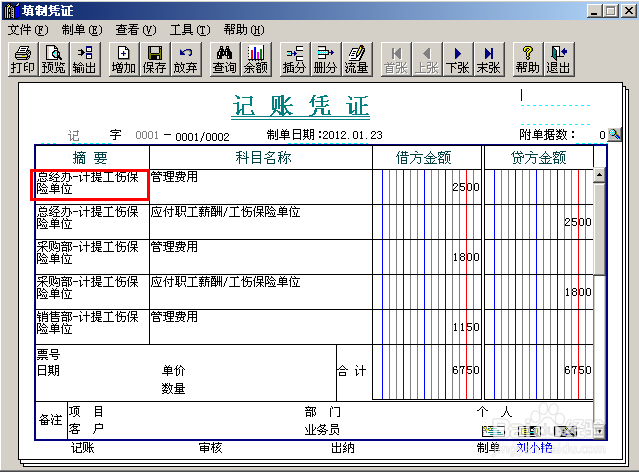639x472 pixels.
Task: Click scroll down arrow of entries table
Action: pos(599,431)
